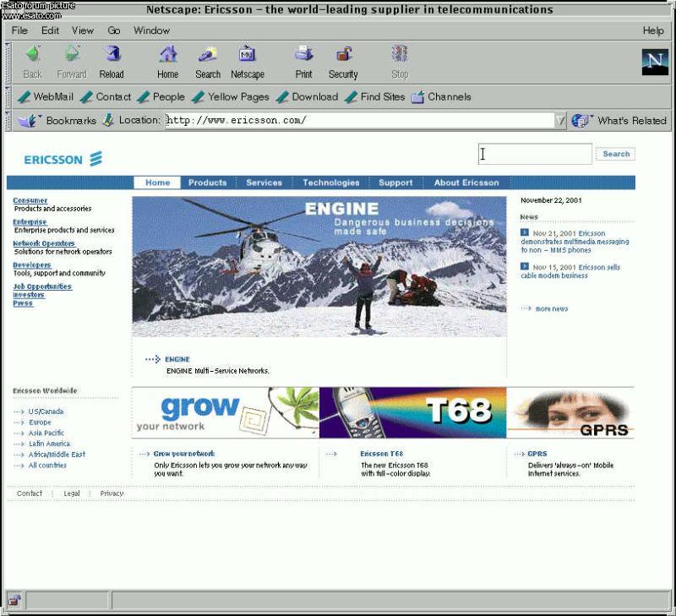The height and width of the screenshot is (616, 676).
Task: Click the ENGINE helicopter banner image
Action: pos(319,266)
